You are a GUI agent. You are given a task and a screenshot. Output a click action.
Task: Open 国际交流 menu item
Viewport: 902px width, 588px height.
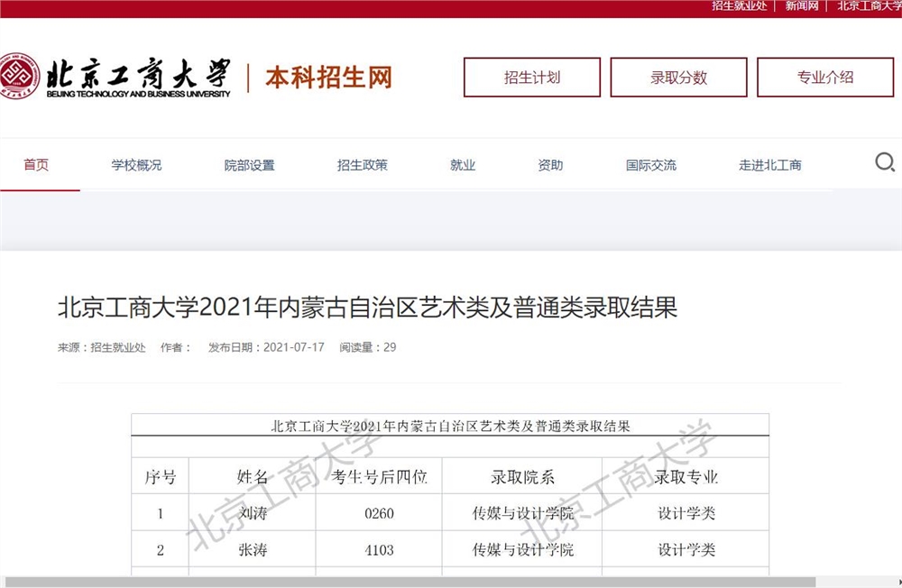coord(651,165)
